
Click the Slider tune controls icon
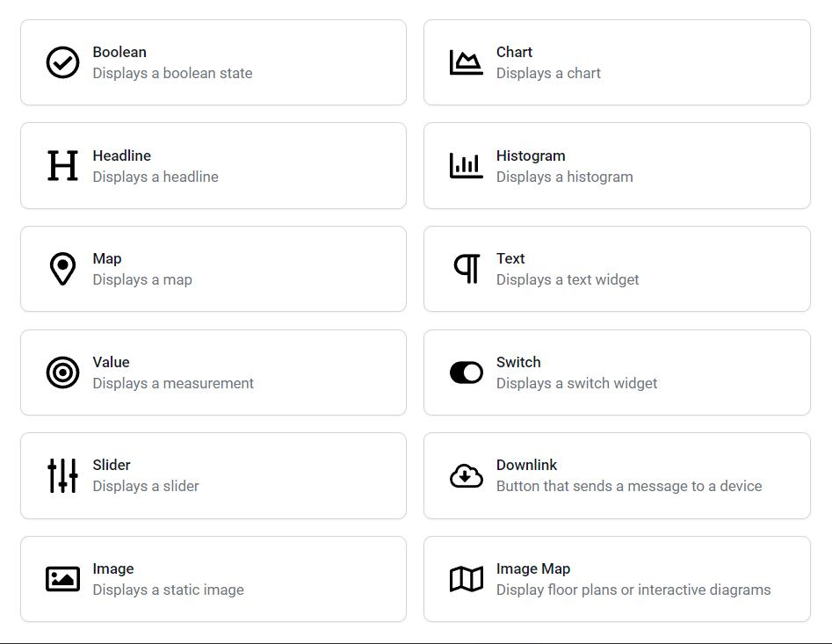(x=62, y=475)
